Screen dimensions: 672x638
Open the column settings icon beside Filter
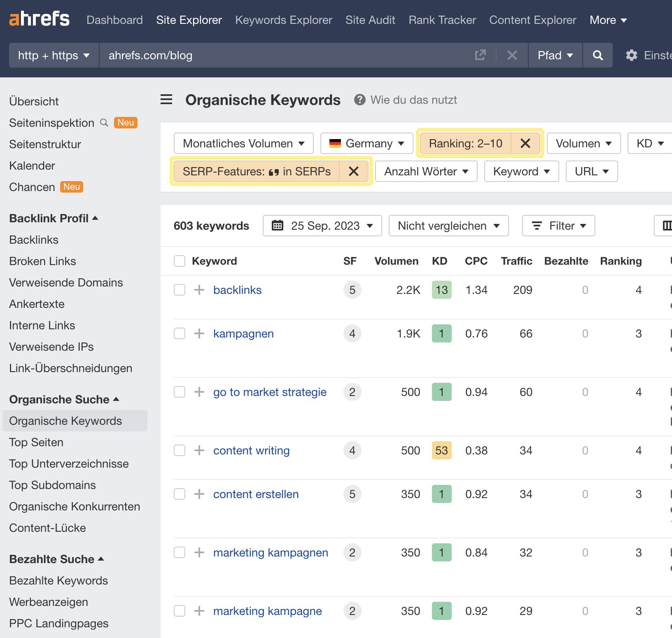click(x=667, y=226)
